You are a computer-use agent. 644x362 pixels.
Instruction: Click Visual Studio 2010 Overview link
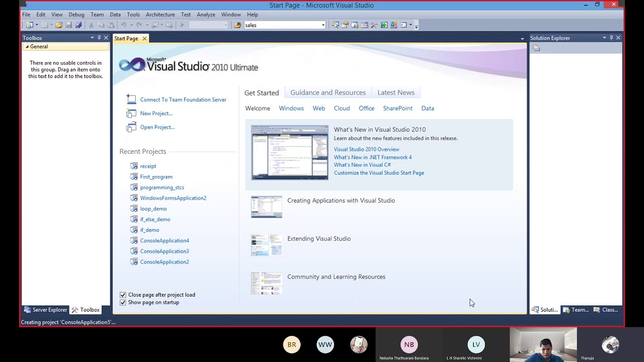366,149
